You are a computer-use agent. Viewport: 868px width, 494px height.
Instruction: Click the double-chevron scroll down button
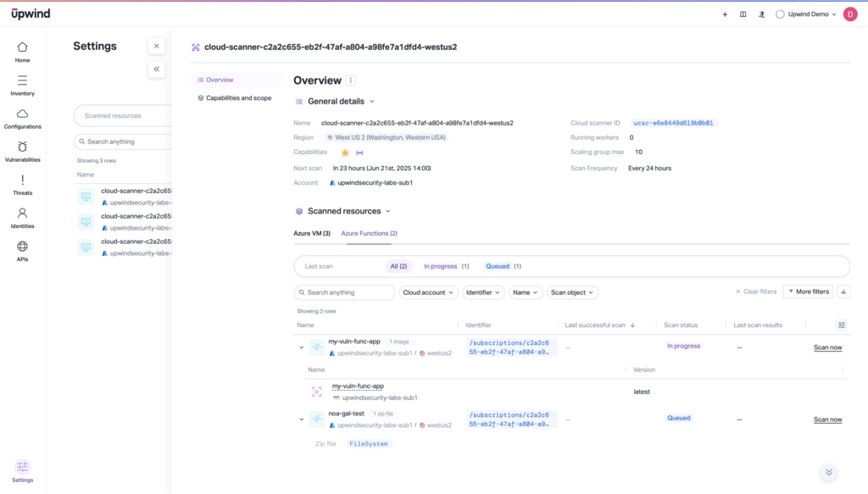pos(829,472)
